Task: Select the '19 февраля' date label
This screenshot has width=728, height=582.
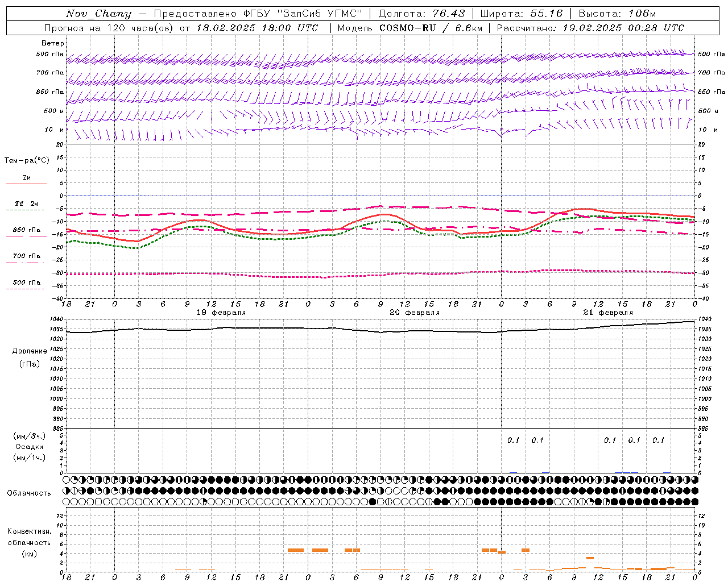Action: [221, 313]
